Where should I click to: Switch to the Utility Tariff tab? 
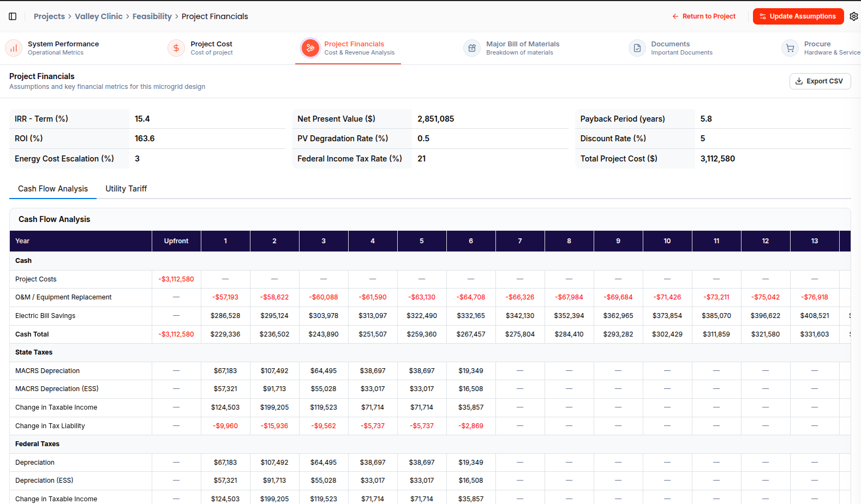(x=126, y=189)
